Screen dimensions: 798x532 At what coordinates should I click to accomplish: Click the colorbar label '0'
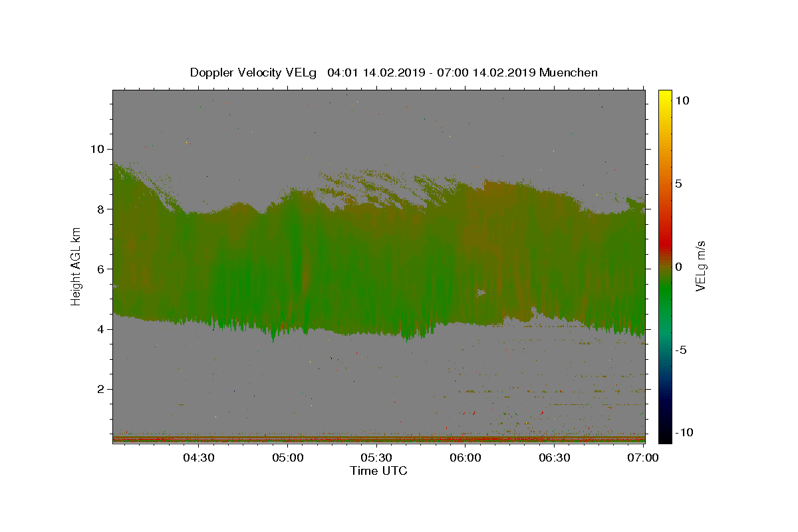[x=678, y=267]
